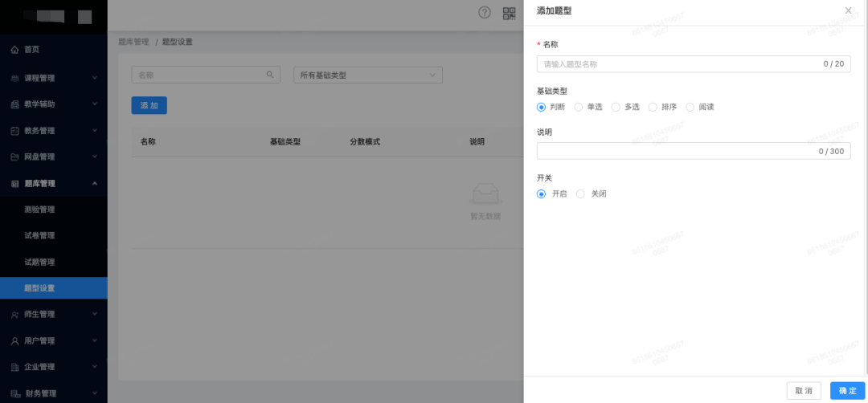Click the home icon beside 首页
The height and width of the screenshot is (403, 868).
coord(14,50)
